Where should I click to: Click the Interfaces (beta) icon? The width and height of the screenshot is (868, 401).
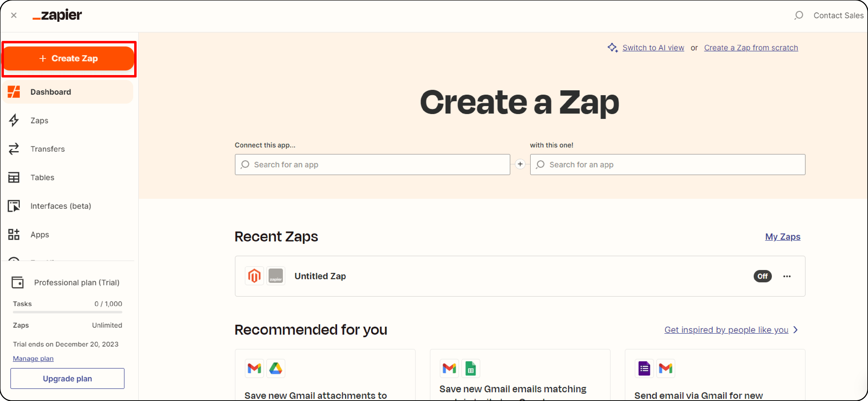point(14,206)
